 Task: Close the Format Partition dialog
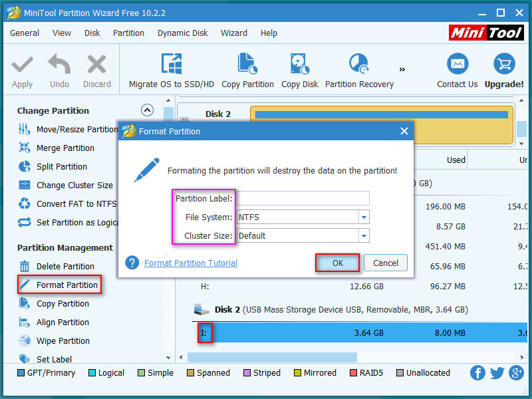(404, 131)
